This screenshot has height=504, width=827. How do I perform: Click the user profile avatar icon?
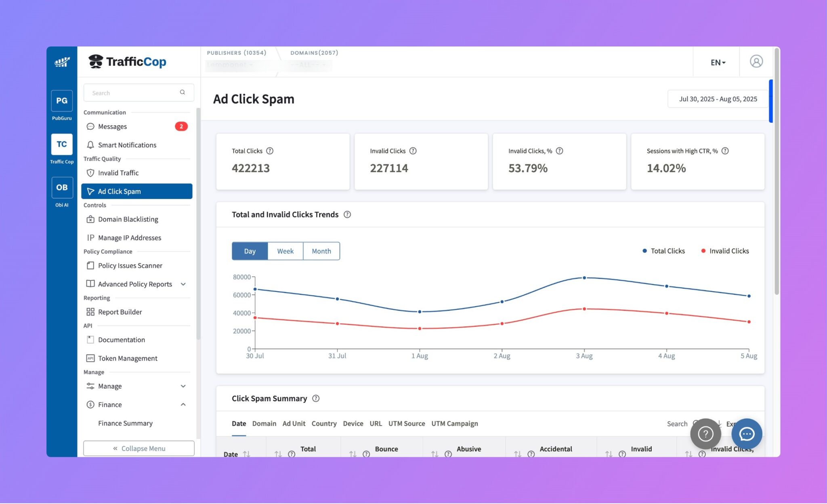pos(756,61)
